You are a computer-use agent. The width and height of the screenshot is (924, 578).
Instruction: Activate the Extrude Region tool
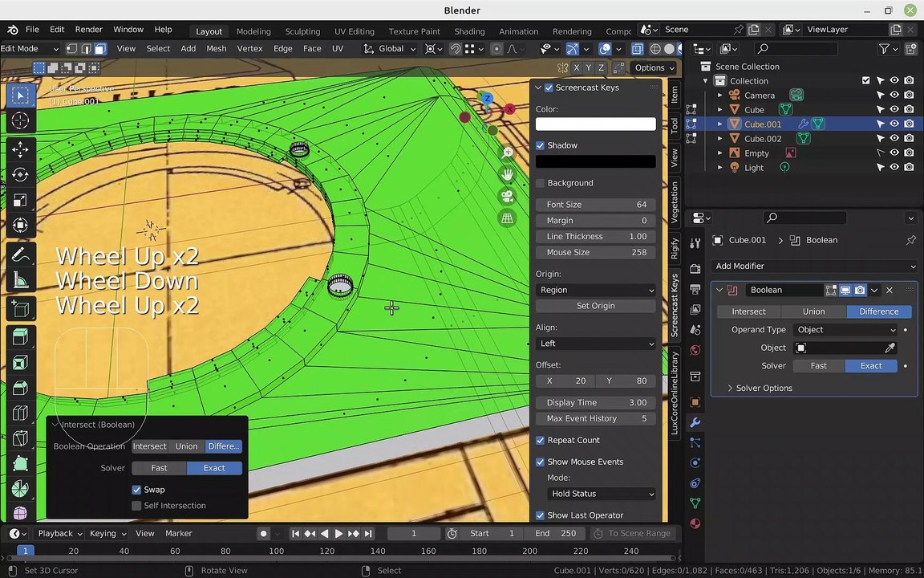click(x=20, y=338)
